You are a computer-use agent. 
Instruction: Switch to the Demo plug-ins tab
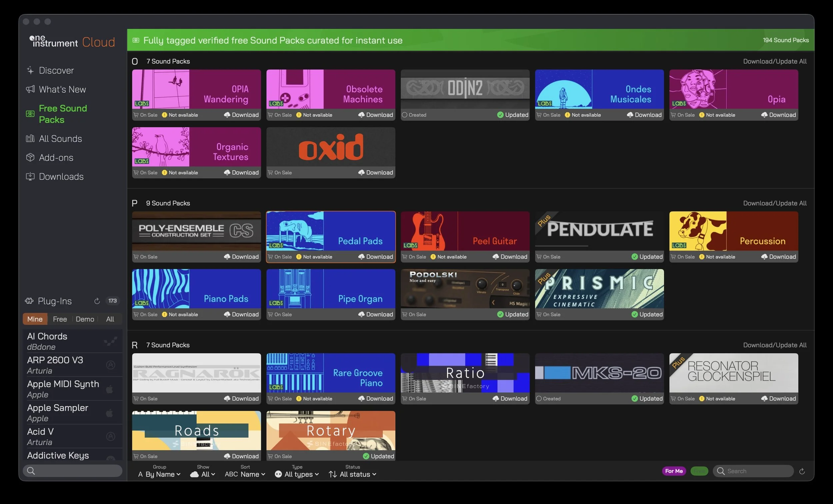click(85, 319)
